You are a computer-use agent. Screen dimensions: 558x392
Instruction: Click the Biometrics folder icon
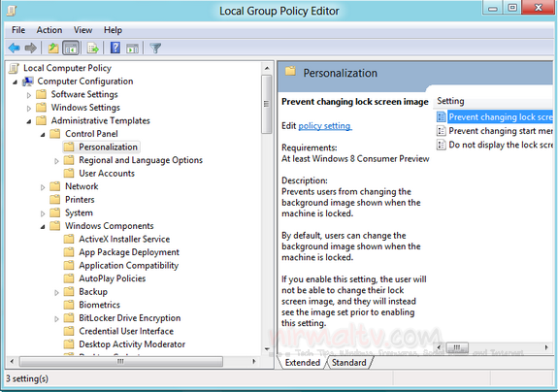click(x=69, y=305)
